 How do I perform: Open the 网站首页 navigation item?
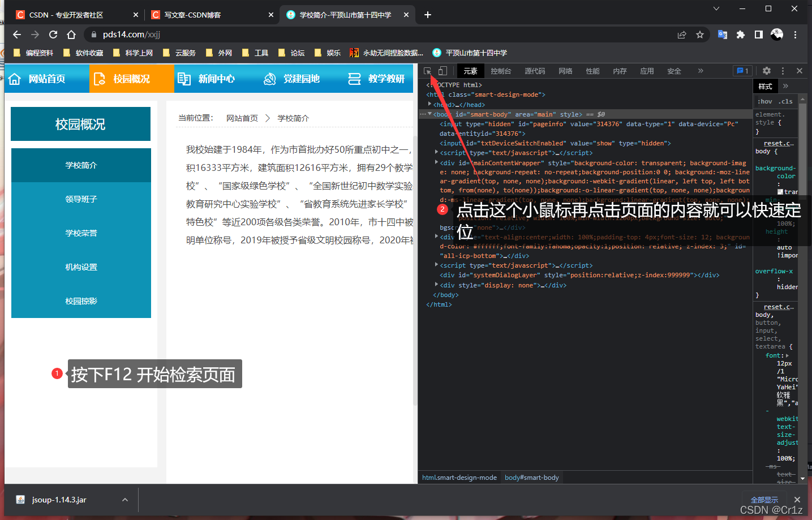pyautogui.click(x=47, y=79)
